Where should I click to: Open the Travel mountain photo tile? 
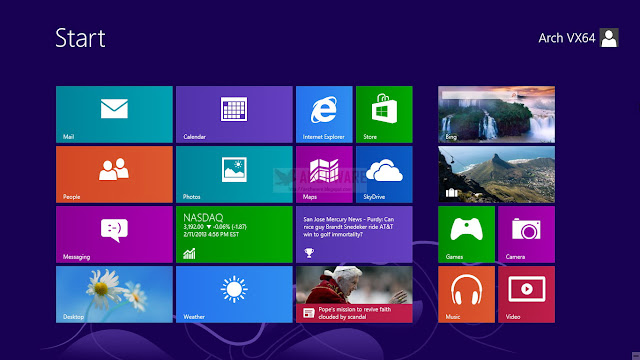(496, 174)
